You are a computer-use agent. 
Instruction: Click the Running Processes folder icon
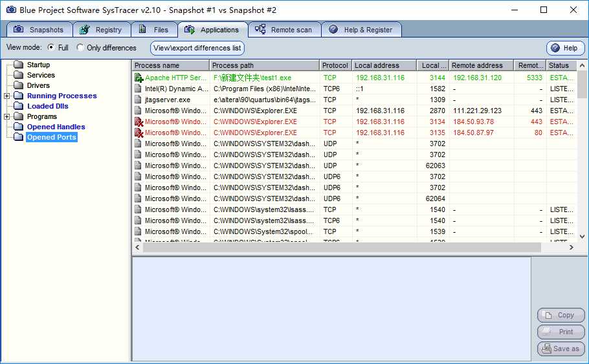click(18, 96)
